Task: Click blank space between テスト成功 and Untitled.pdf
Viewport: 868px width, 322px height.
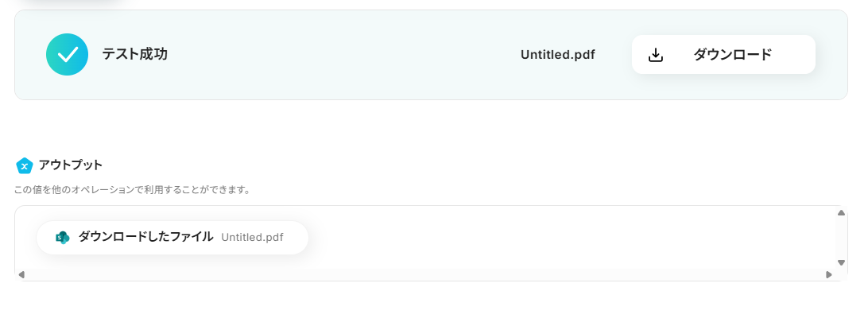Action: 342,55
